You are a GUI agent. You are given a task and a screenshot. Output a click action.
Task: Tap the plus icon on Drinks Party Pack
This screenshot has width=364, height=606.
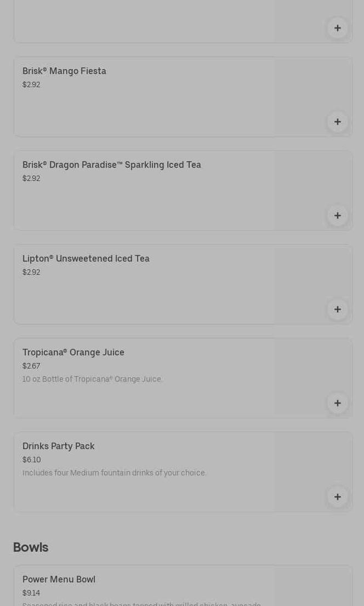click(337, 497)
